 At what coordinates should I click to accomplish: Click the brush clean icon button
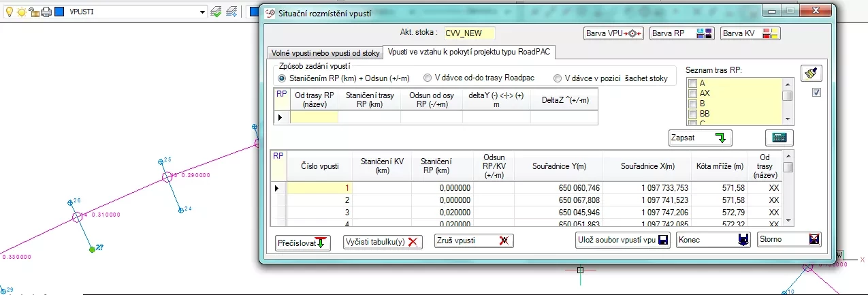[811, 73]
